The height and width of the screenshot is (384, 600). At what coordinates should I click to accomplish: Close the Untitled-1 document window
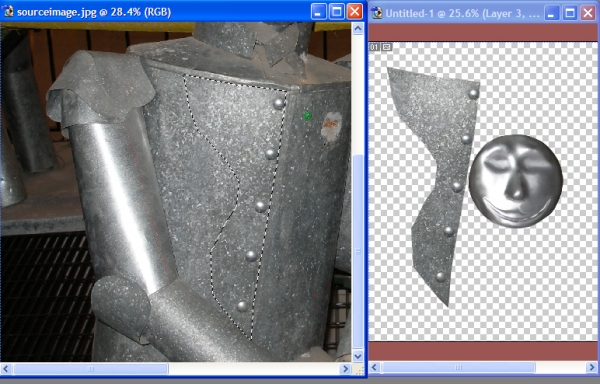[x=588, y=13]
